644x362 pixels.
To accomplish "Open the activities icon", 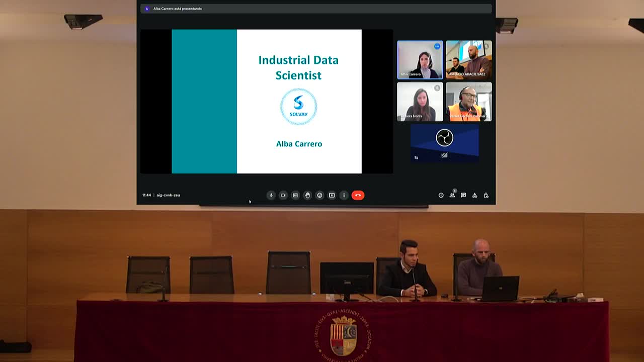I will pyautogui.click(x=474, y=195).
